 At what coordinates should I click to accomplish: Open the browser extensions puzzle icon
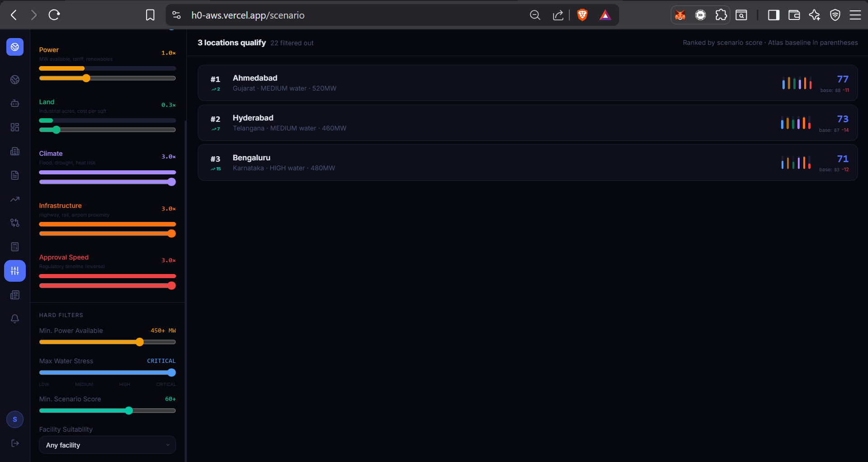(721, 15)
